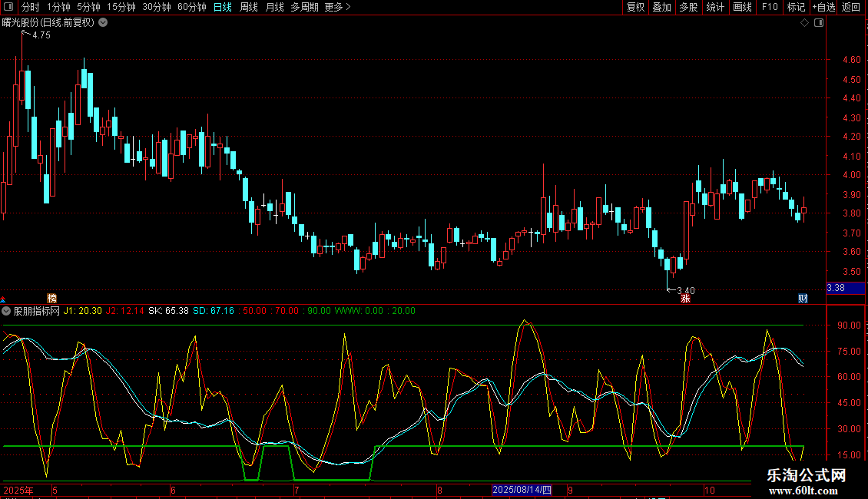Screen dimensions: 868x499
Task: Switch to the 60分钟 period tab
Action: click(x=191, y=7)
